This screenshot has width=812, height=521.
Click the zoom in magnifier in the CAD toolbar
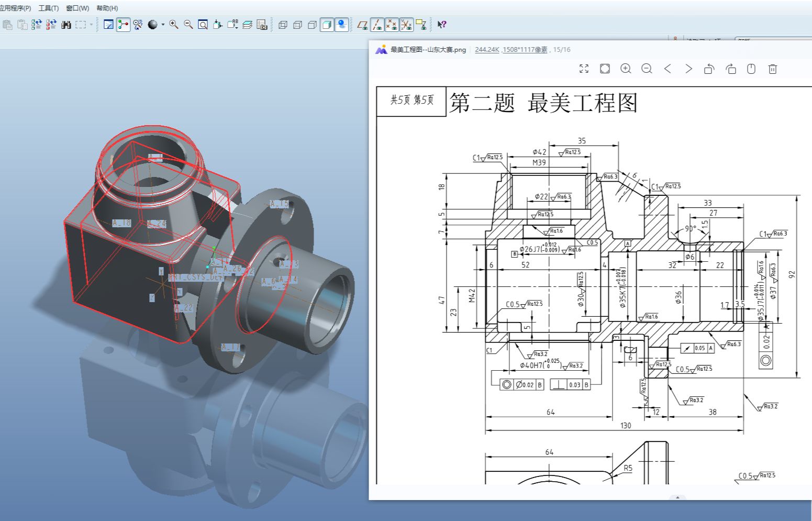pos(174,25)
